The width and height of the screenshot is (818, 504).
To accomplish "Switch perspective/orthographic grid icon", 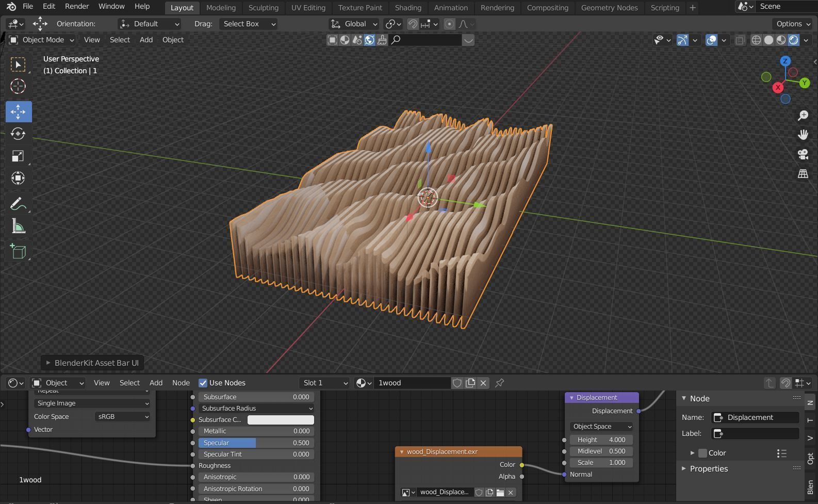I will [803, 173].
